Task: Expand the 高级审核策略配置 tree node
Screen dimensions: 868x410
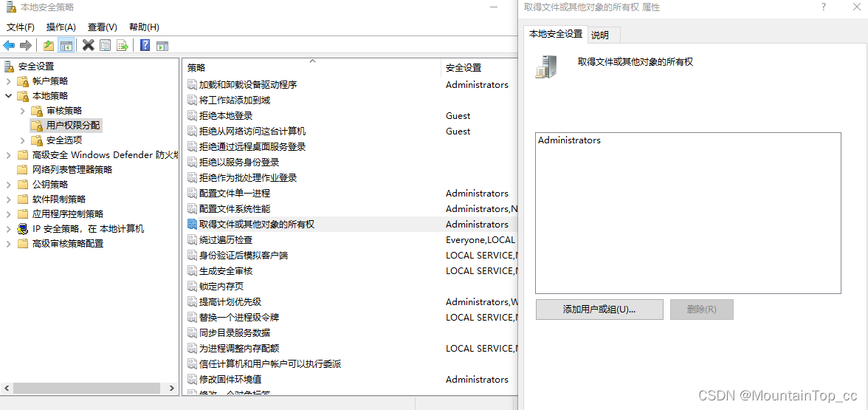Action: point(8,243)
